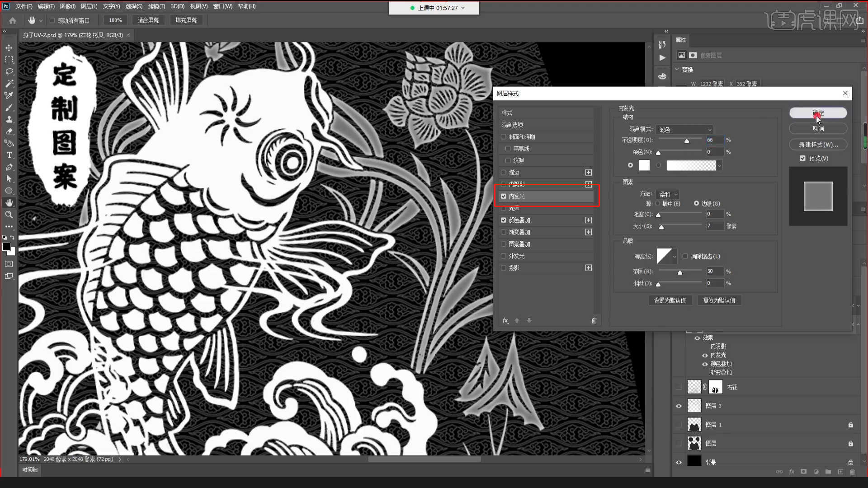The image size is (868, 488).
Task: Click Make Default button
Action: [670, 300]
